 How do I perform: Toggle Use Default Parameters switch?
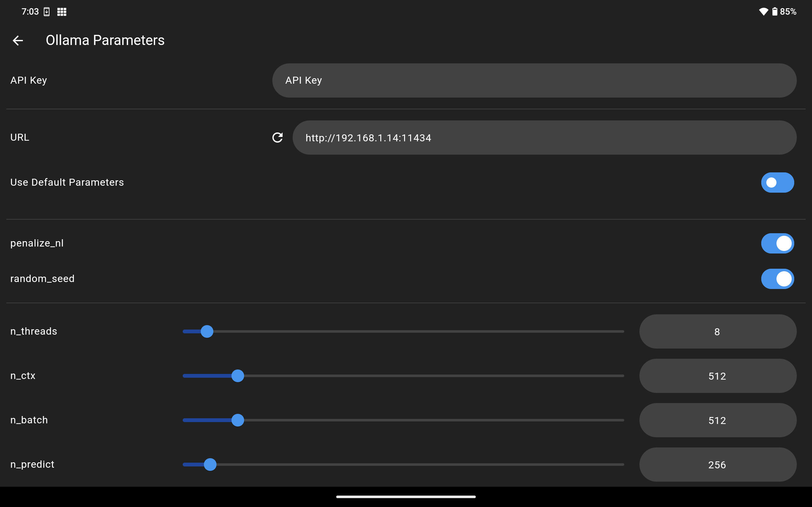(777, 183)
